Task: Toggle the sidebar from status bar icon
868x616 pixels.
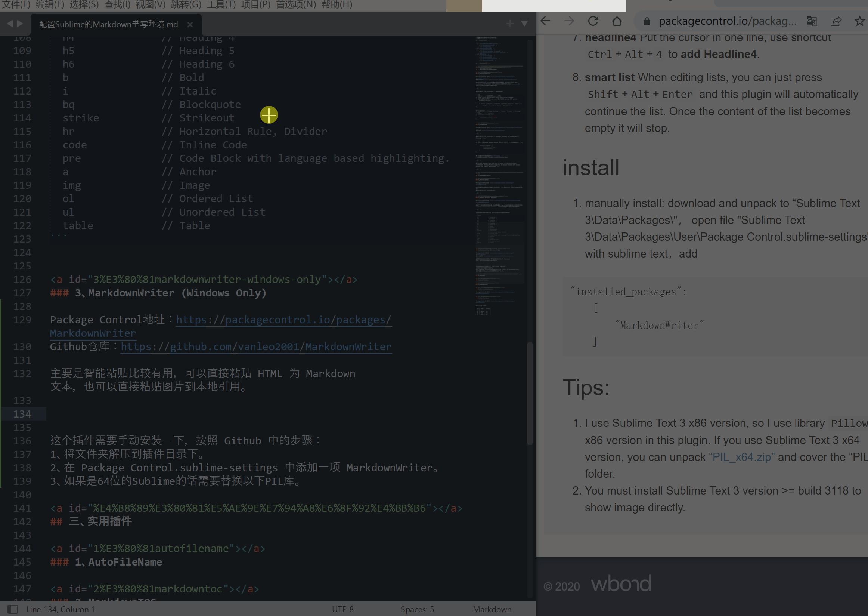Action: point(13,609)
